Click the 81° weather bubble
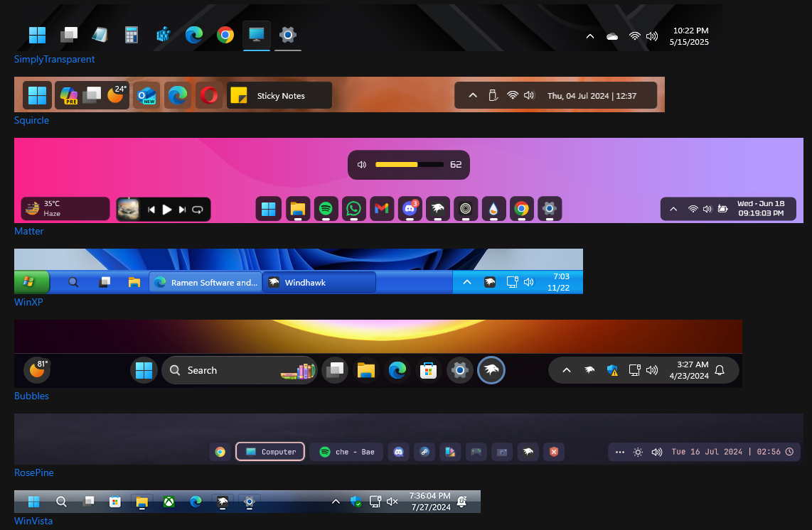 pos(37,369)
